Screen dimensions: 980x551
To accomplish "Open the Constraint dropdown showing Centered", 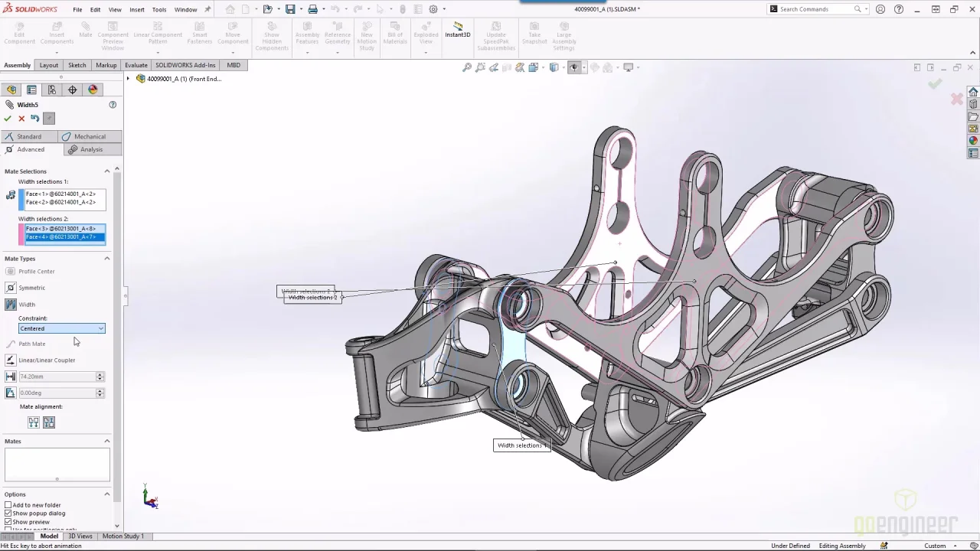I will point(61,328).
